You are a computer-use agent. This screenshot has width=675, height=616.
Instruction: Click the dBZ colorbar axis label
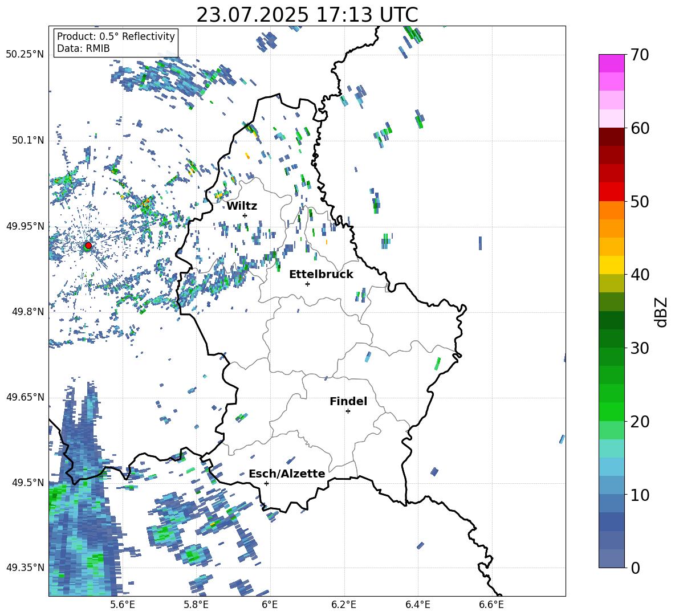coord(662,312)
